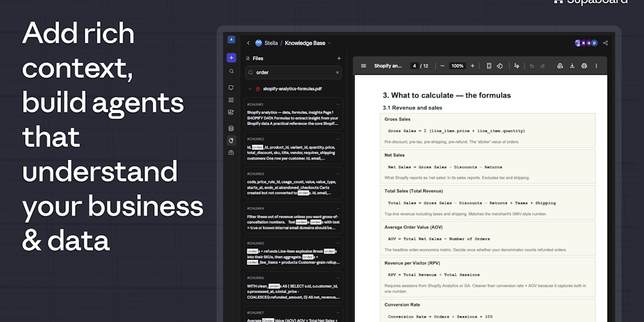Image resolution: width=644 pixels, height=322 pixels.
Task: Rotate the PDF counterclockwise
Action: [x=500, y=65]
